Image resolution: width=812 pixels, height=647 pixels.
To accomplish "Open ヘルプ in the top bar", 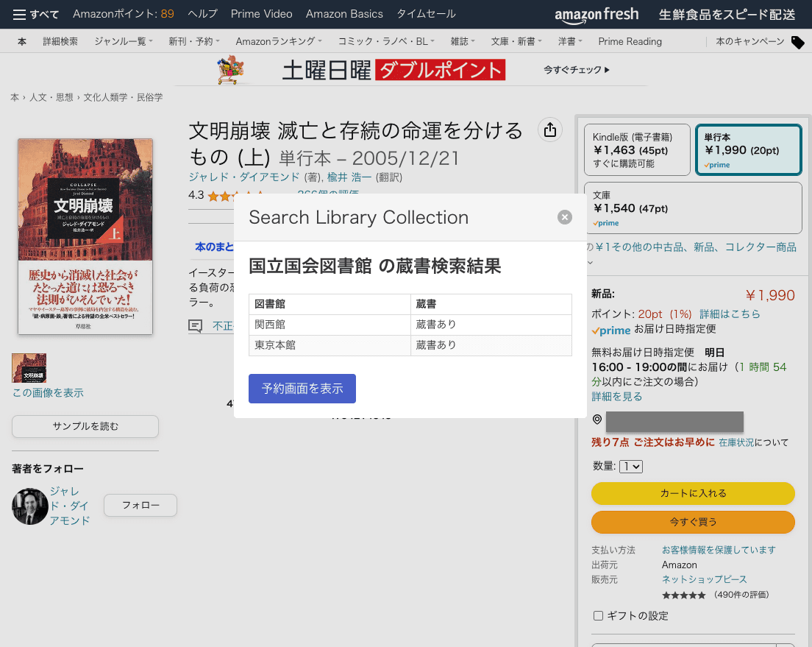I will pyautogui.click(x=202, y=14).
